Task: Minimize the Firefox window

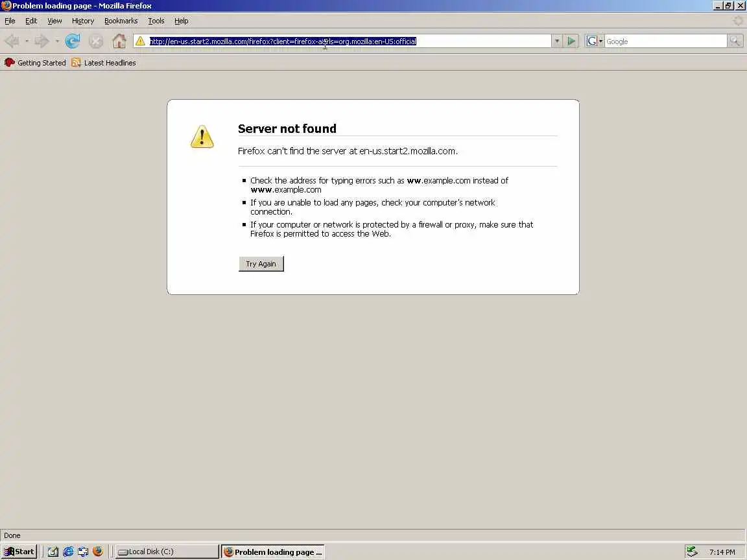Action: [x=718, y=6]
